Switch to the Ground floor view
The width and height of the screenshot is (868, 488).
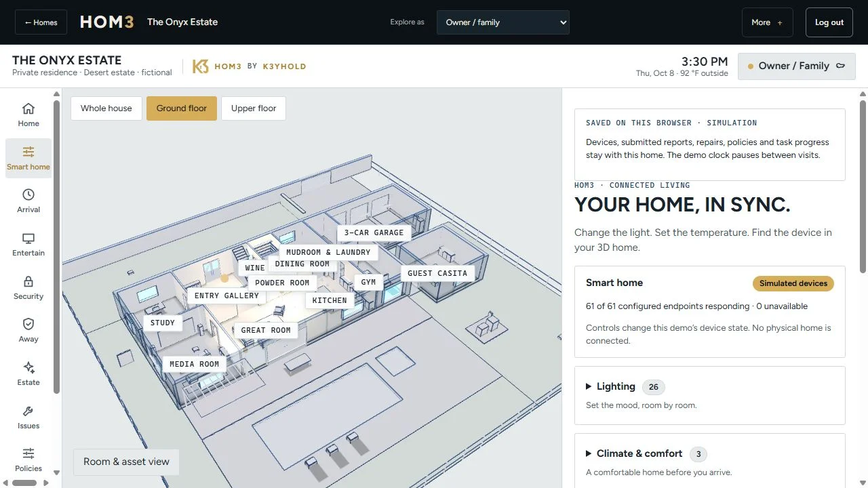(x=182, y=108)
